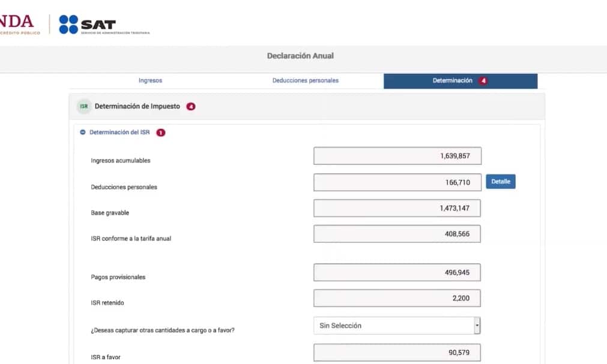Screen dimensions: 607x364
Task: Click the Ingresos acumulables amount field
Action: [x=397, y=156]
